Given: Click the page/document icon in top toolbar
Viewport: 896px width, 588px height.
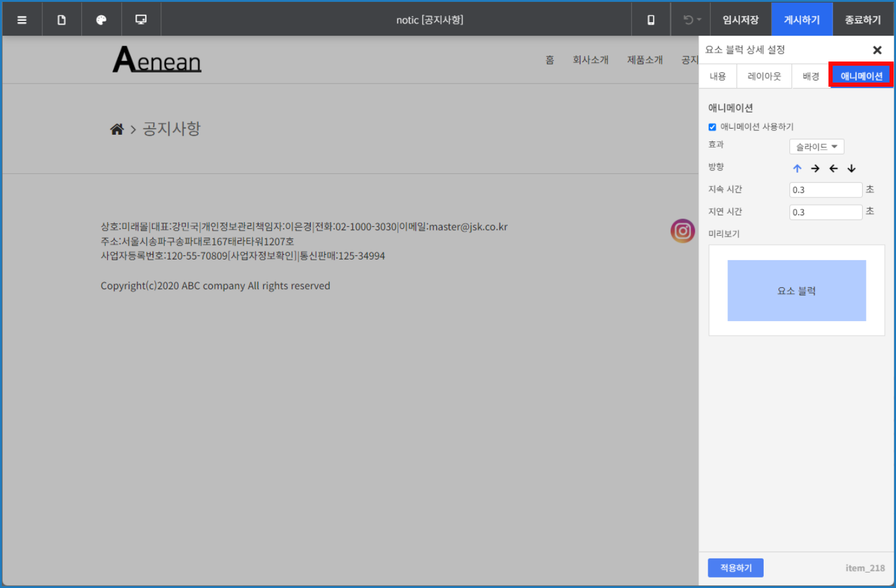Looking at the screenshot, I should click(62, 19).
